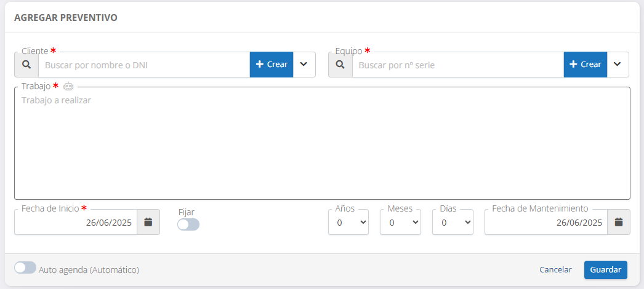
Task: Enable the Fijar toggle switch
Action: [x=188, y=225]
